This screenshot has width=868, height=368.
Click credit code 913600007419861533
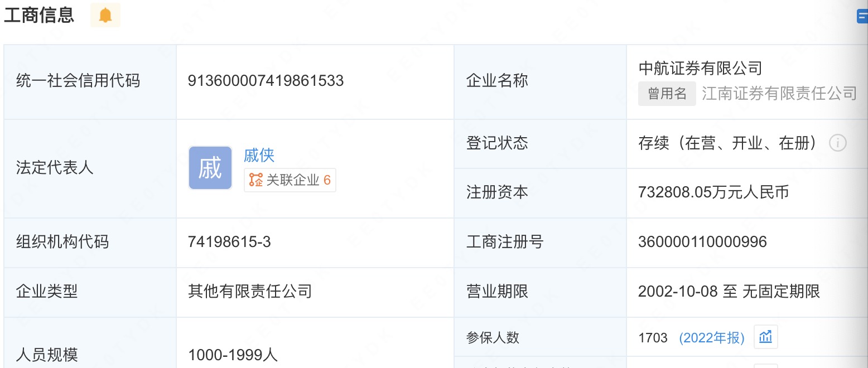[x=266, y=81]
